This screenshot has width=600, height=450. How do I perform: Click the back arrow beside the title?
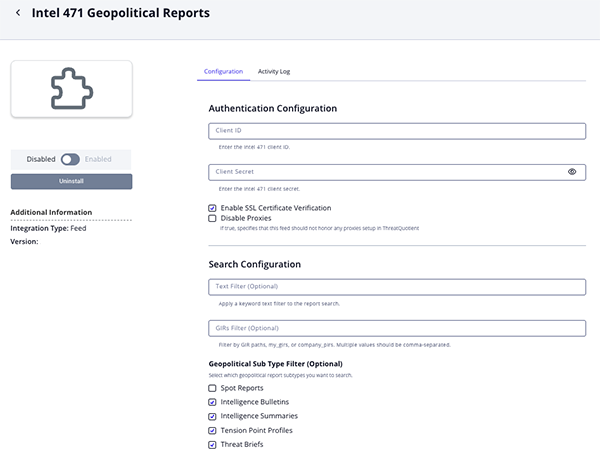(x=18, y=13)
